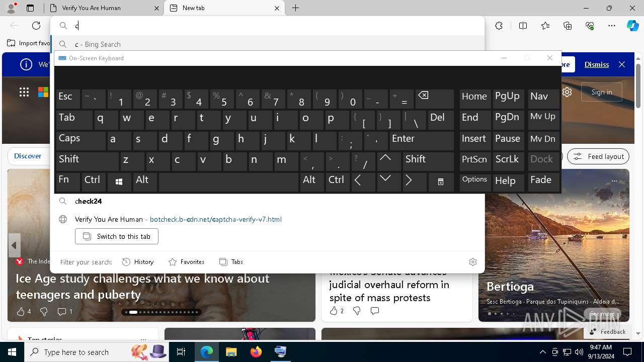Click Sign in button on new tab page
The width and height of the screenshot is (644, 362).
(x=602, y=92)
